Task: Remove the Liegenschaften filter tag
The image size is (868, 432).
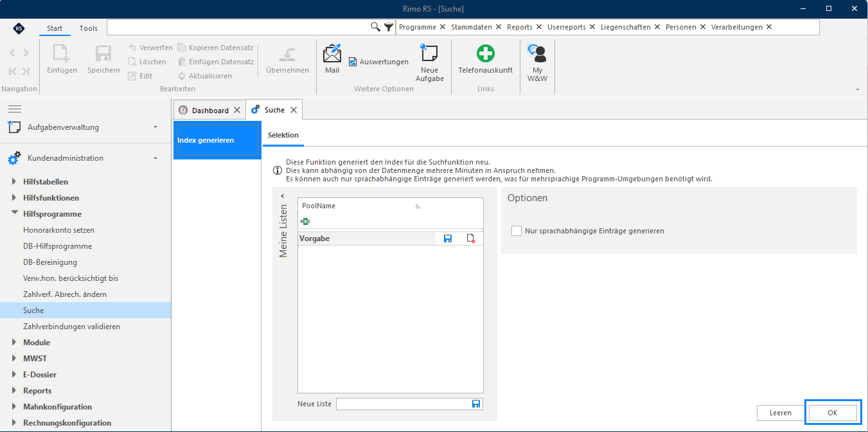Action: [x=657, y=27]
